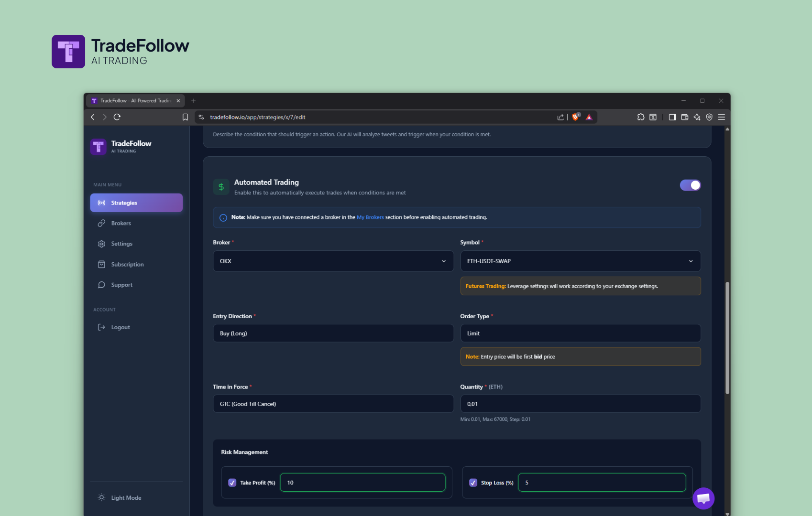This screenshot has height=516, width=812.
Task: Open the site settings icon in the address bar
Action: pyautogui.click(x=201, y=117)
